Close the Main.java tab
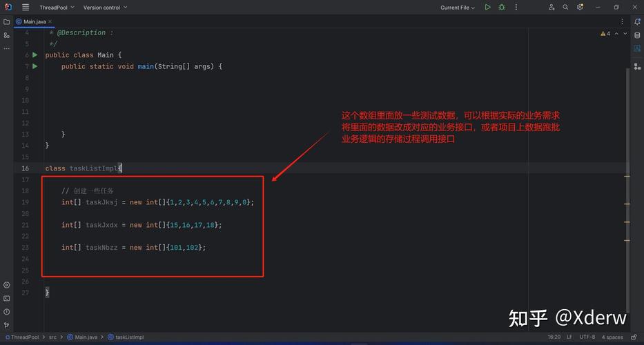644x345 pixels. tap(50, 21)
